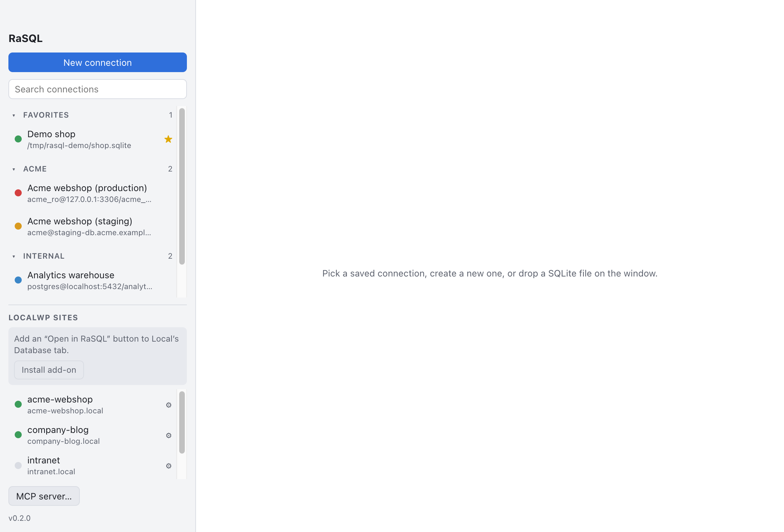Click red status dot of Acme production
The height and width of the screenshot is (532, 784).
(18, 193)
